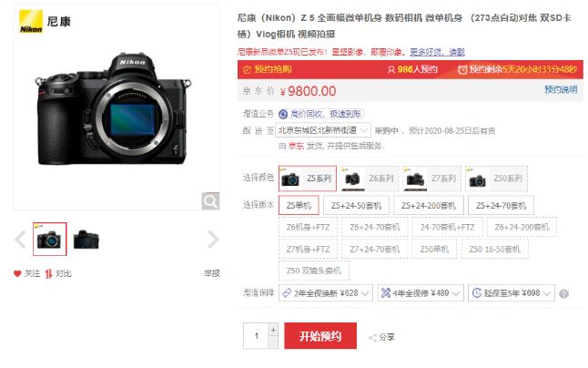Open the help question mark icon
This screenshot has height=368, width=588.
[563, 293]
